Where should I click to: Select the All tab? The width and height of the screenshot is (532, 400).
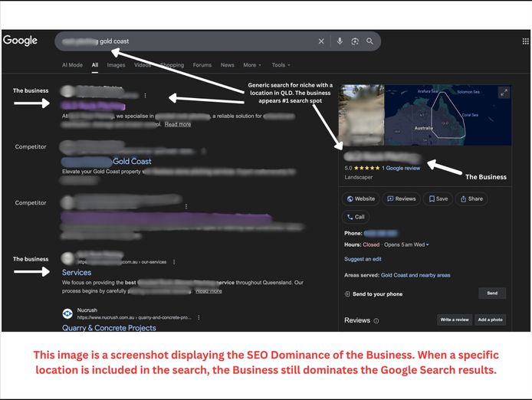pos(95,65)
